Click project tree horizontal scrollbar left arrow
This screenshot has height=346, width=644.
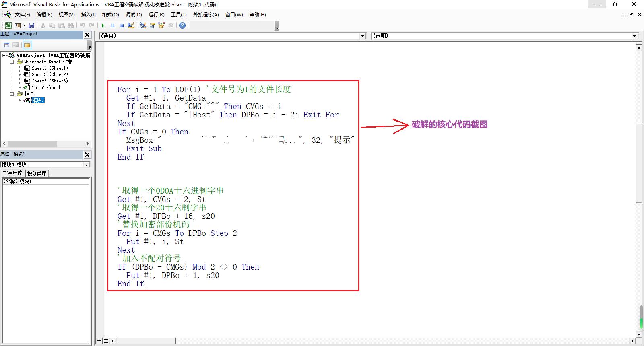pyautogui.click(x=4, y=144)
